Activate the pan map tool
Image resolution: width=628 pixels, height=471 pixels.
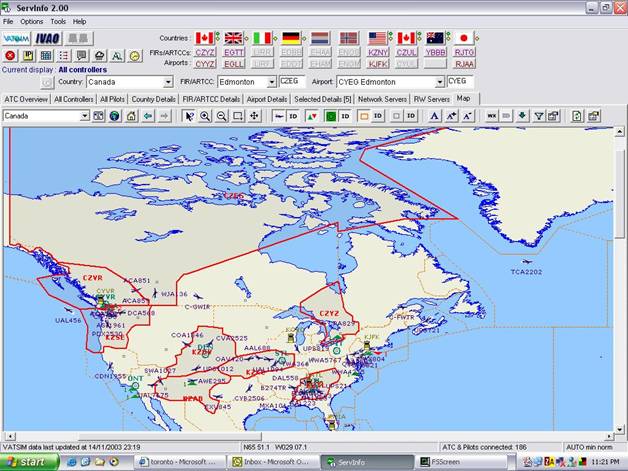254,116
